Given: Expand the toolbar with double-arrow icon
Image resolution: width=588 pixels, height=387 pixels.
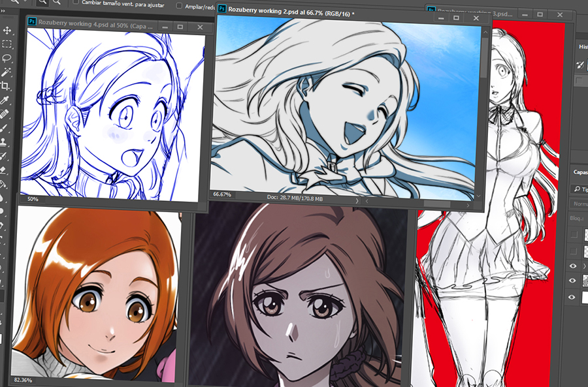Looking at the screenshot, I should pyautogui.click(x=3, y=11).
